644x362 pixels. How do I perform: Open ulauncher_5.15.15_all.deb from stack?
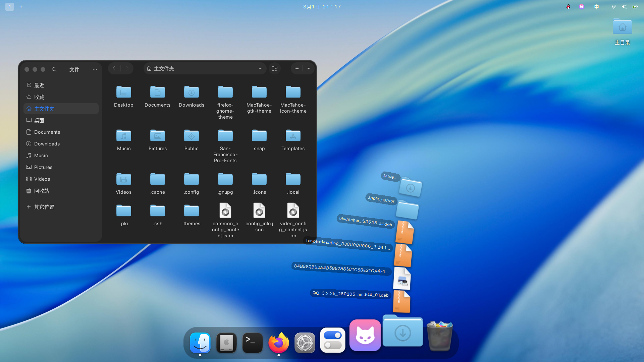click(366, 222)
